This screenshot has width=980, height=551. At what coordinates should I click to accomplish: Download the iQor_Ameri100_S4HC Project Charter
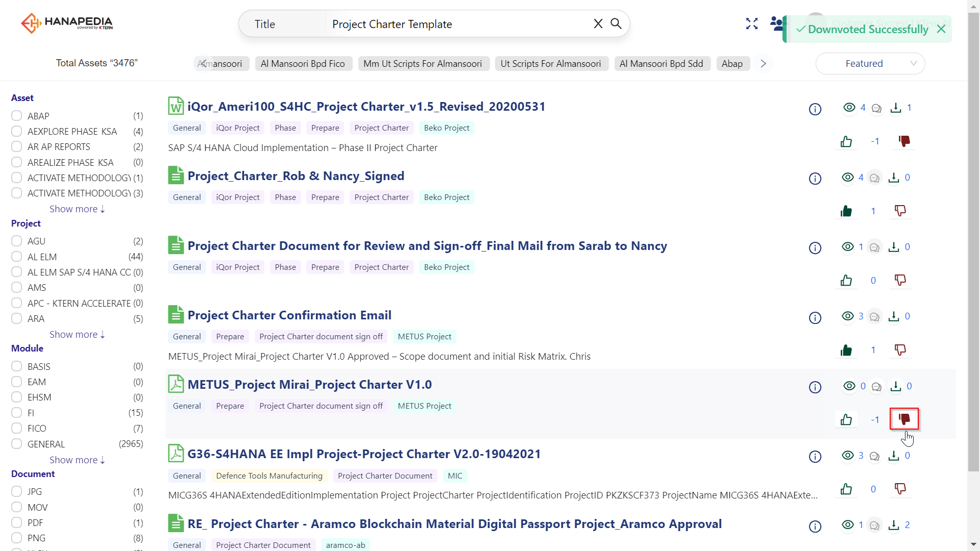(x=896, y=108)
